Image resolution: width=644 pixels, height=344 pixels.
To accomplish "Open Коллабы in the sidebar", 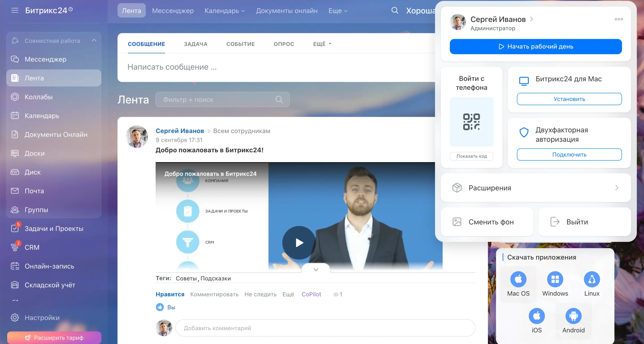I will 38,97.
